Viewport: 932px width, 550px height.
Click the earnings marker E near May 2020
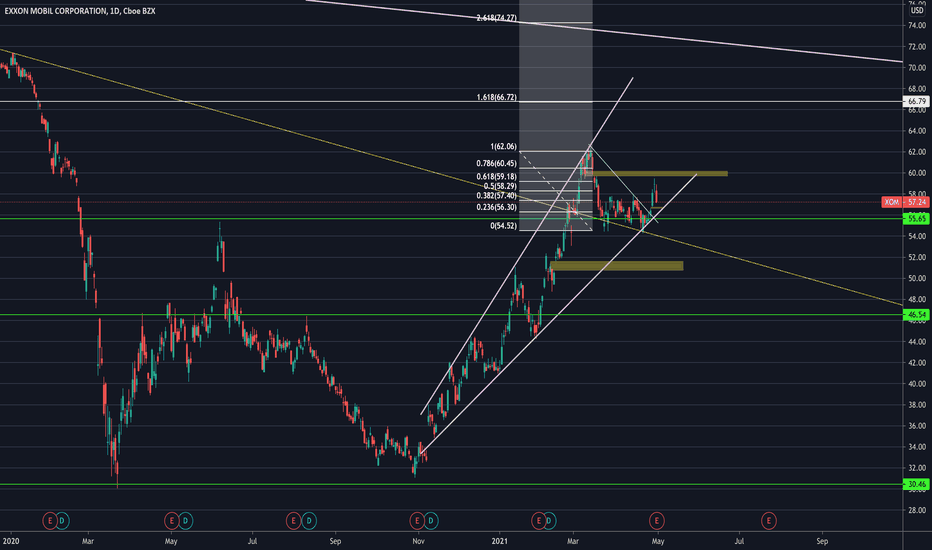tap(172, 521)
